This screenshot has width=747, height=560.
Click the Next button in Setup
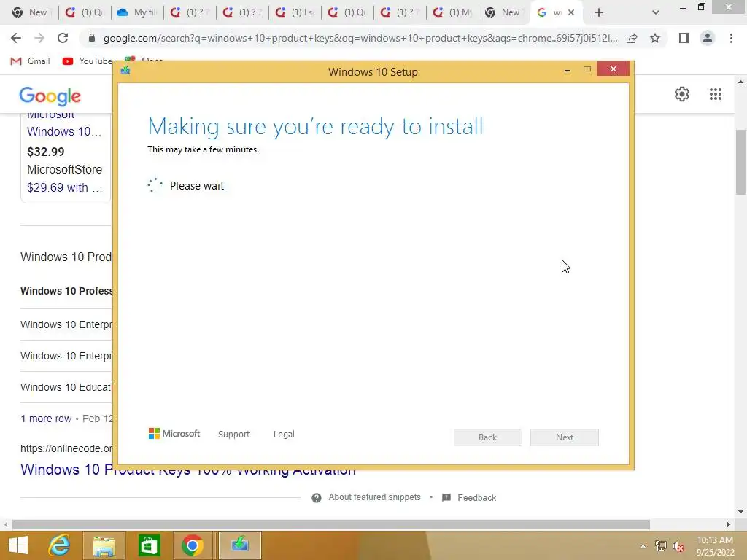(564, 437)
